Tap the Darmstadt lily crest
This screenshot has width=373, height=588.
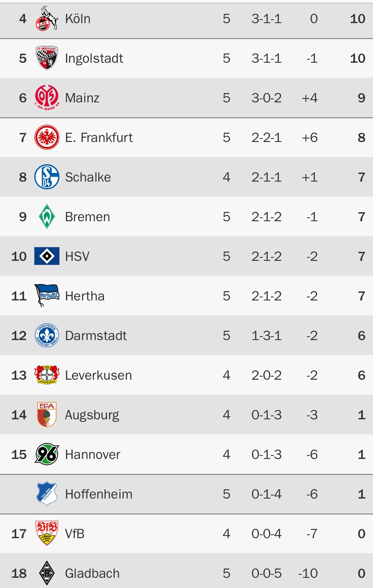point(47,335)
